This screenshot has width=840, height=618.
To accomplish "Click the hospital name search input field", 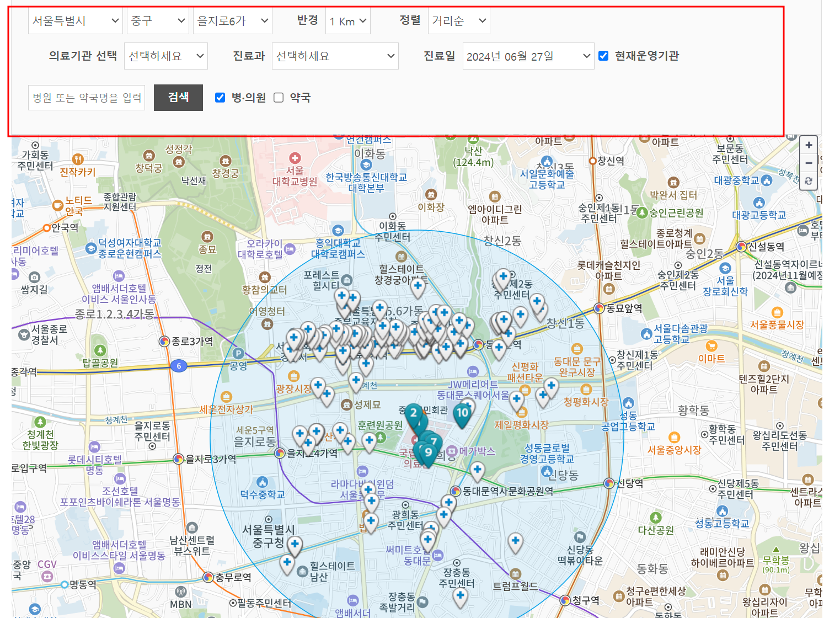I will (x=86, y=97).
